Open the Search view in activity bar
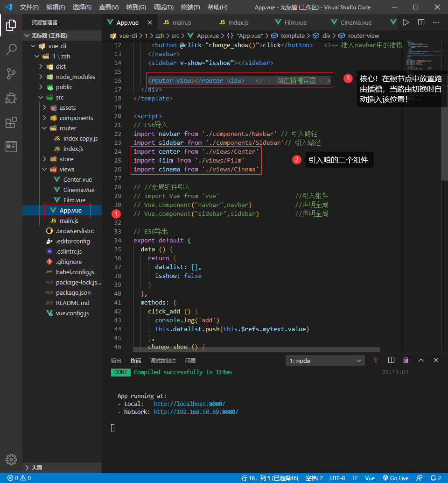448x483 pixels. [x=11, y=49]
